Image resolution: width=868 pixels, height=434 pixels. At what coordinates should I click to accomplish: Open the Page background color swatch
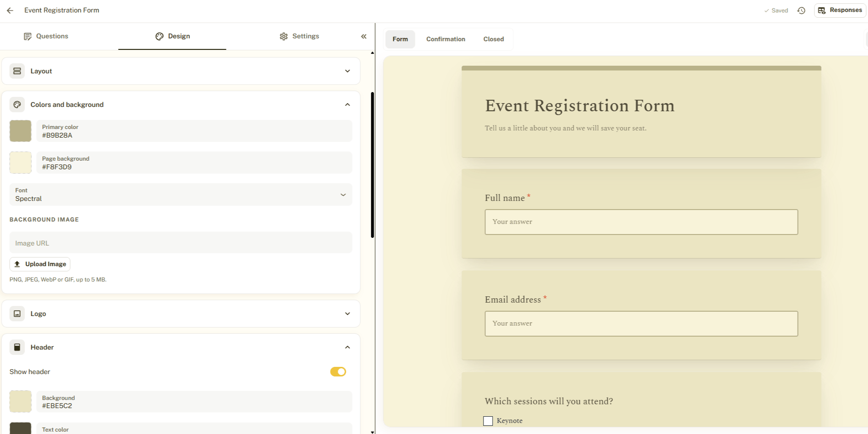pyautogui.click(x=21, y=163)
